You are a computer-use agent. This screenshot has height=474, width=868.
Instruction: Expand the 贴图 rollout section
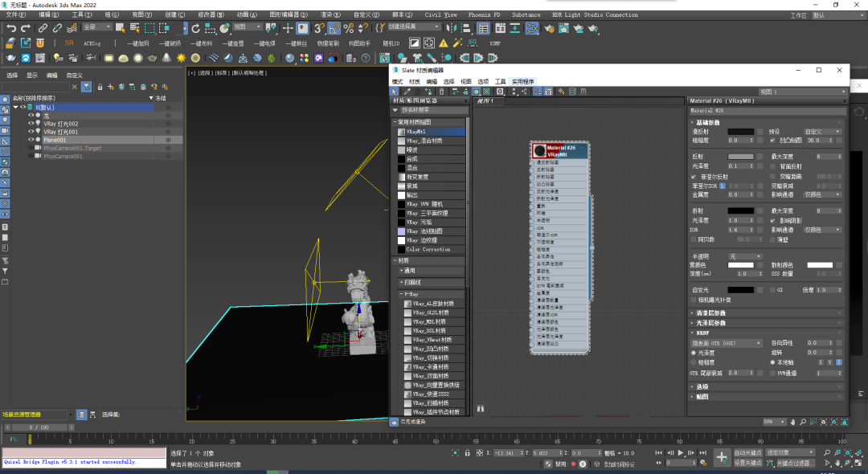pyautogui.click(x=702, y=396)
